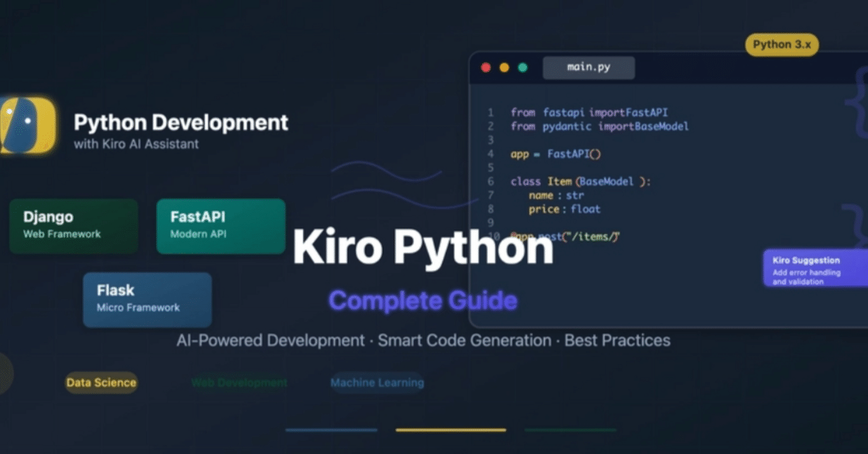Toggle the yellow traffic light button

tap(504, 68)
